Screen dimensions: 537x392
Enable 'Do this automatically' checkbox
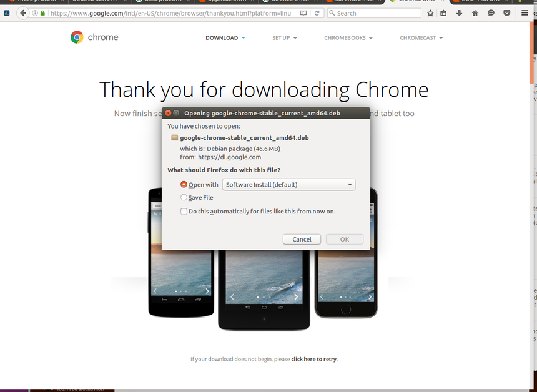(184, 212)
